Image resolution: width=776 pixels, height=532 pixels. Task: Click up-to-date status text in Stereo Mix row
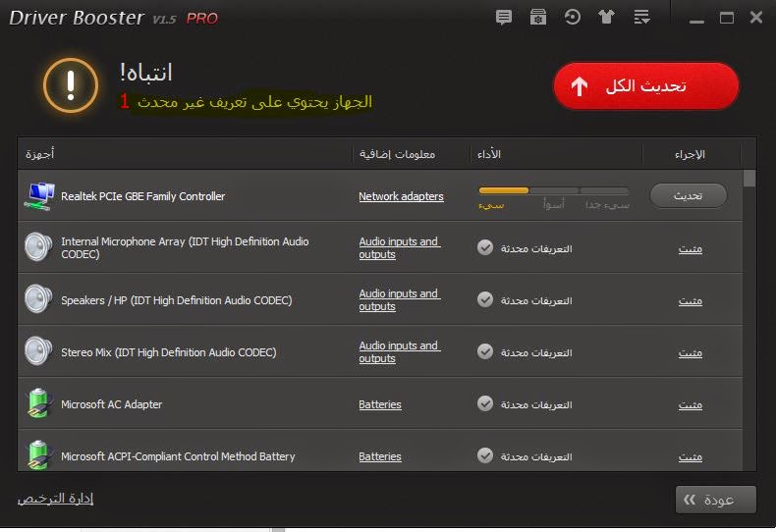click(x=536, y=352)
